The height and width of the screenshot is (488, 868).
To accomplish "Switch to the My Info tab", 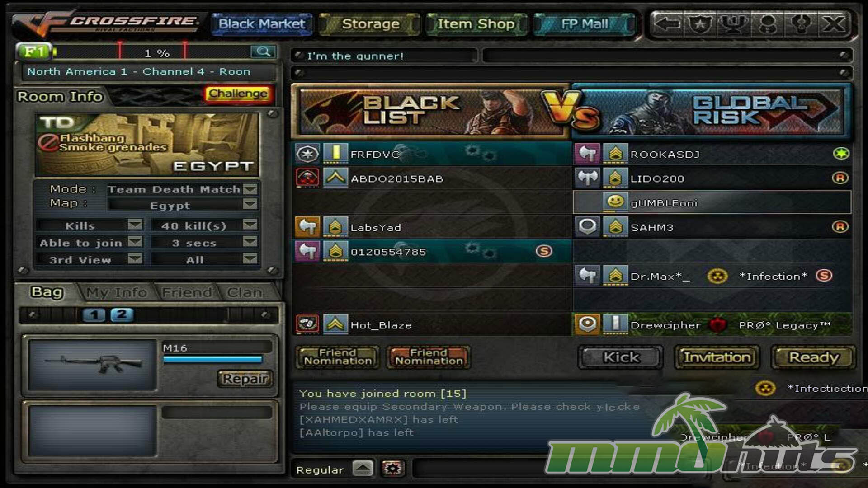I will (x=117, y=293).
